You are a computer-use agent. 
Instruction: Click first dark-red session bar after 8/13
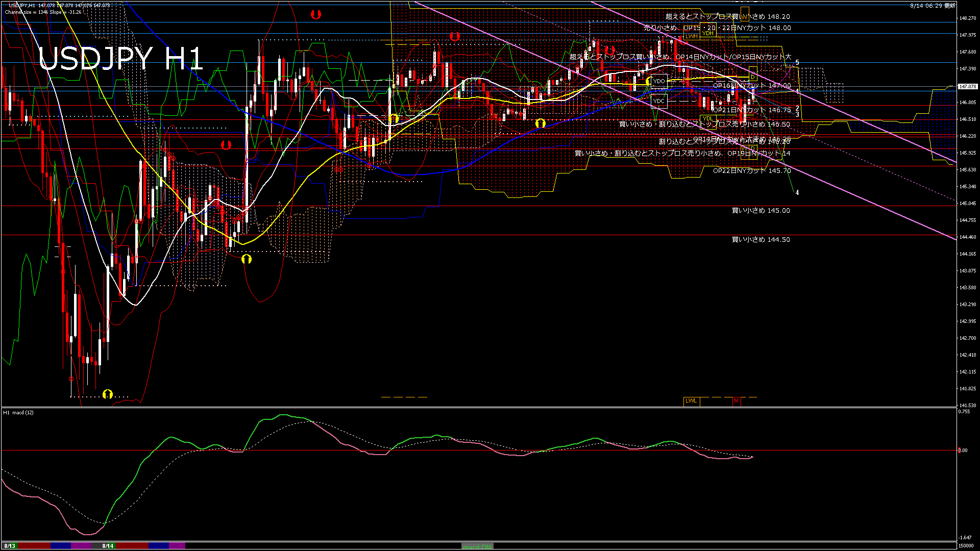click(34, 546)
